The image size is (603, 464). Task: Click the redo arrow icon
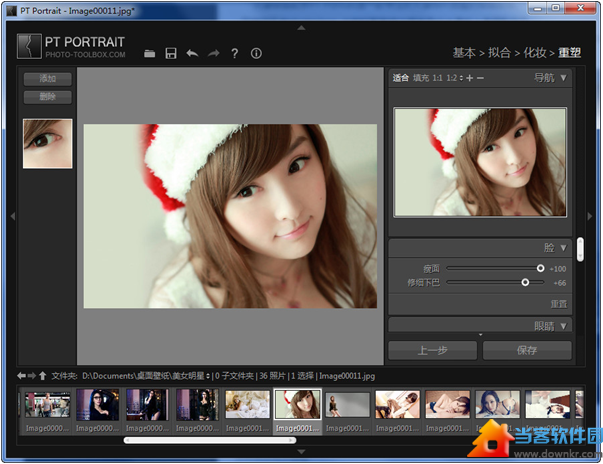point(213,53)
